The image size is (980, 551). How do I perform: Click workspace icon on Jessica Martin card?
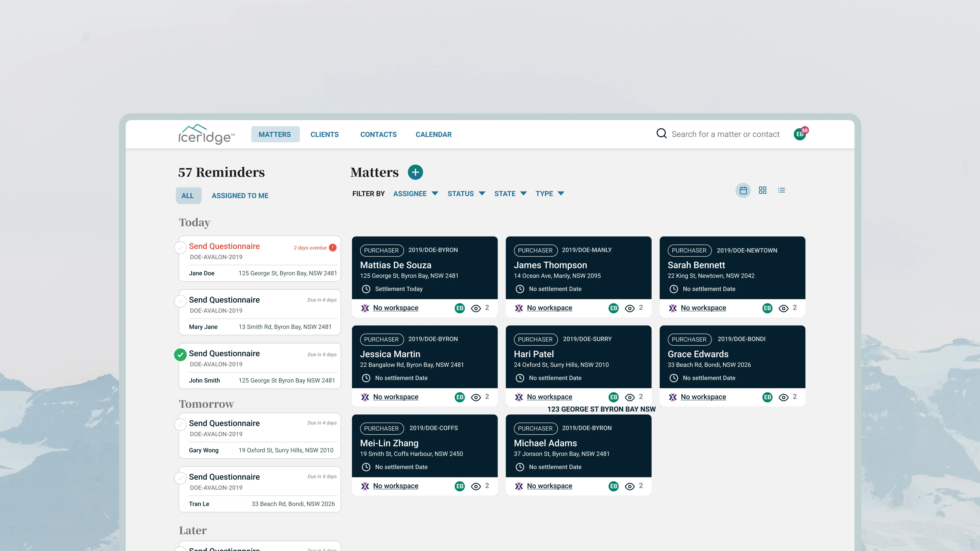(x=365, y=397)
